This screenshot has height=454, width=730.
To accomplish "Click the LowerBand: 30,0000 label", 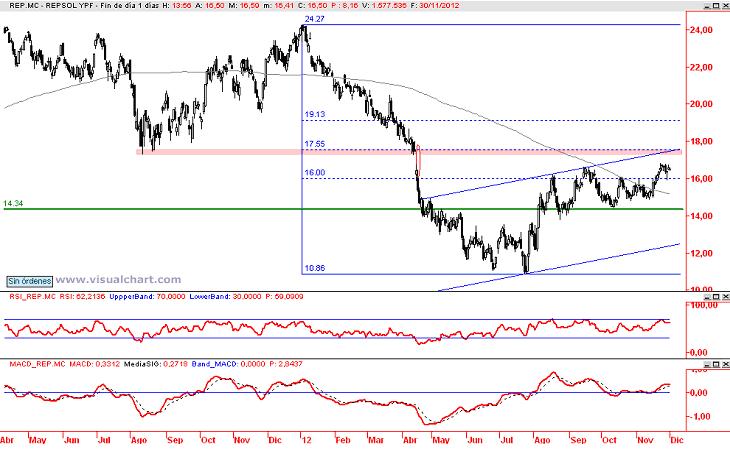I will tap(225, 296).
